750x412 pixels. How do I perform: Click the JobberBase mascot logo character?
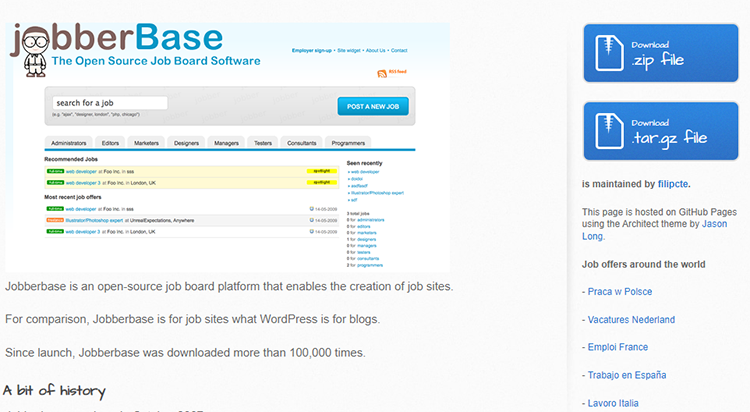(35, 52)
